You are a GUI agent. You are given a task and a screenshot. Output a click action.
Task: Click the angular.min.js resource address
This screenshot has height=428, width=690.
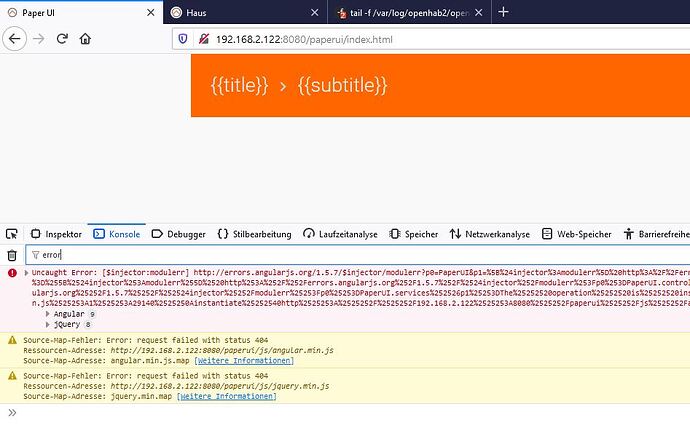(x=222, y=350)
